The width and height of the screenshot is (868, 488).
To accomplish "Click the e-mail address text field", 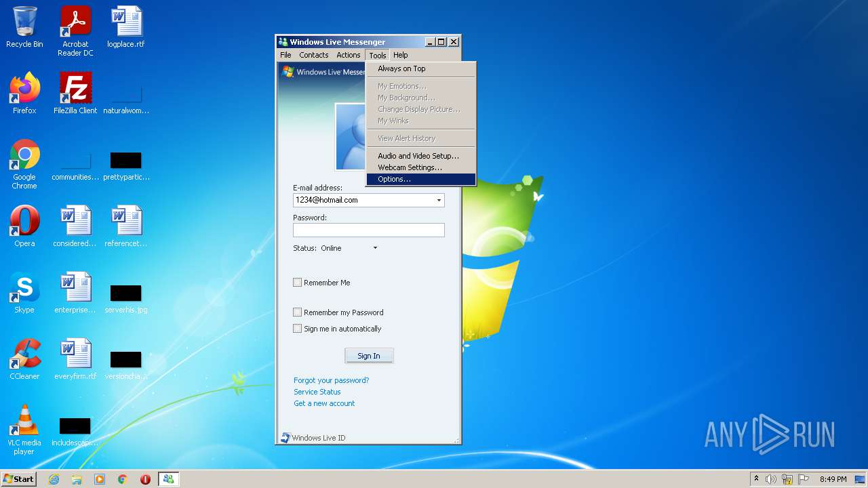I will coord(363,200).
